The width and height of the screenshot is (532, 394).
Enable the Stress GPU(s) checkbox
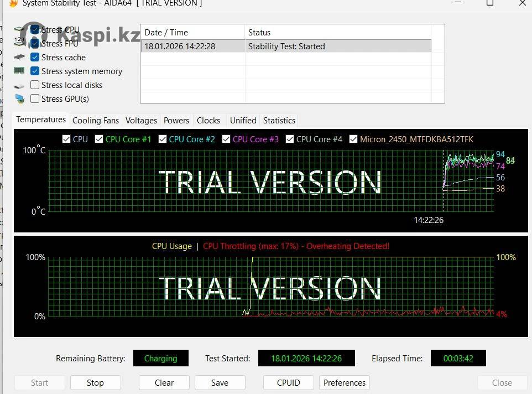coord(35,99)
